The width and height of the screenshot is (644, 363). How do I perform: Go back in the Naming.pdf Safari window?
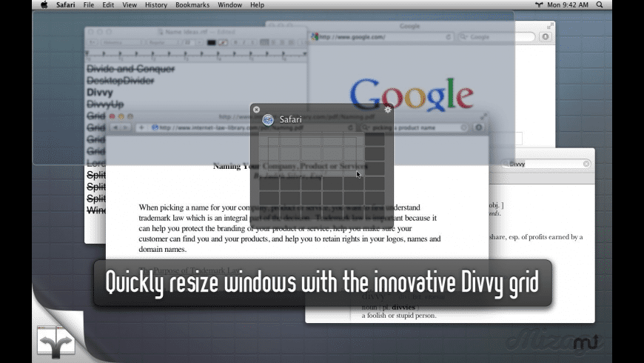[115, 128]
